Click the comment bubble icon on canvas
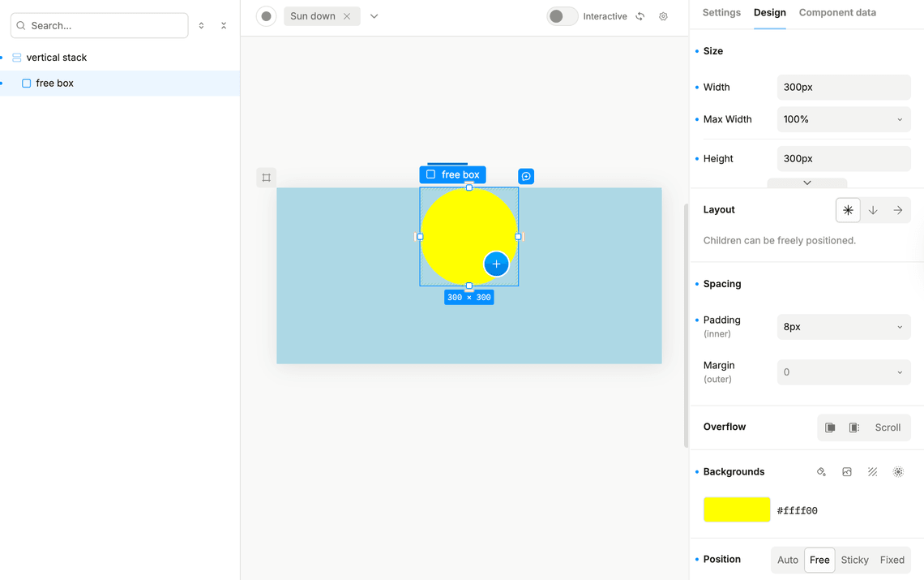The width and height of the screenshot is (924, 580). pyautogui.click(x=526, y=176)
